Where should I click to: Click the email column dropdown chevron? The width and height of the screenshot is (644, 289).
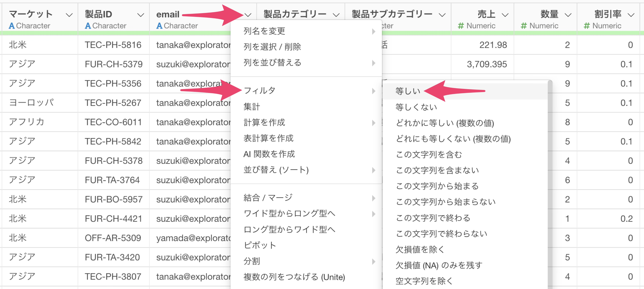point(248,15)
